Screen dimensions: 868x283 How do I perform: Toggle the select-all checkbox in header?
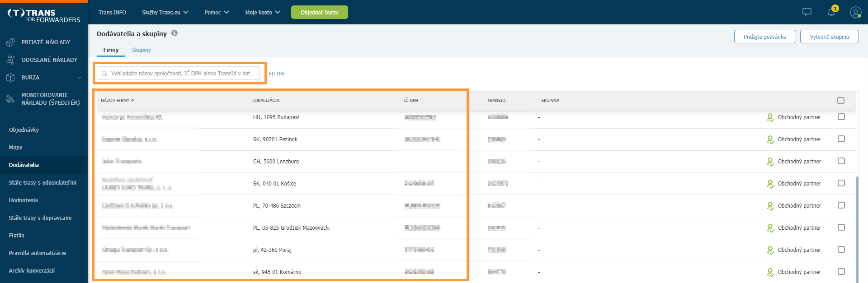[841, 100]
